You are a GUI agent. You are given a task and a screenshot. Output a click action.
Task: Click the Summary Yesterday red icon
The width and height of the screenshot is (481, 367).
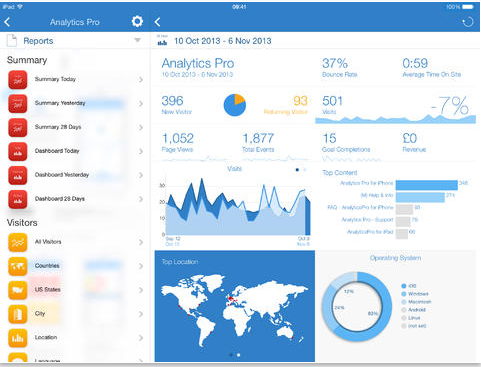(x=18, y=104)
